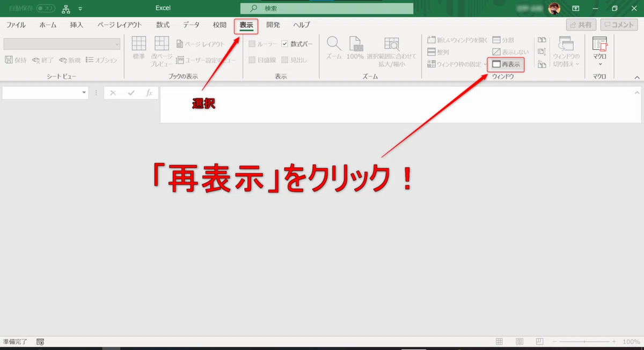Click the Name Box input
The width and height of the screenshot is (644, 350).
(41, 93)
